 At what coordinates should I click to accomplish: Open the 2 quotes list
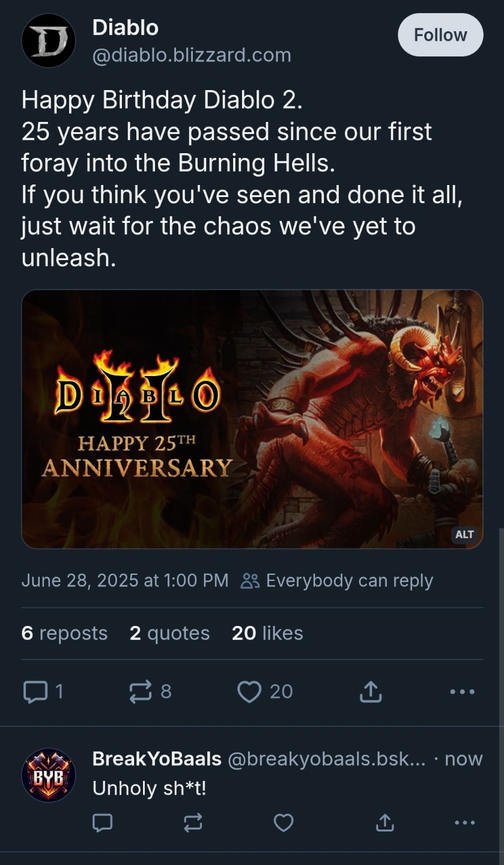coord(169,633)
